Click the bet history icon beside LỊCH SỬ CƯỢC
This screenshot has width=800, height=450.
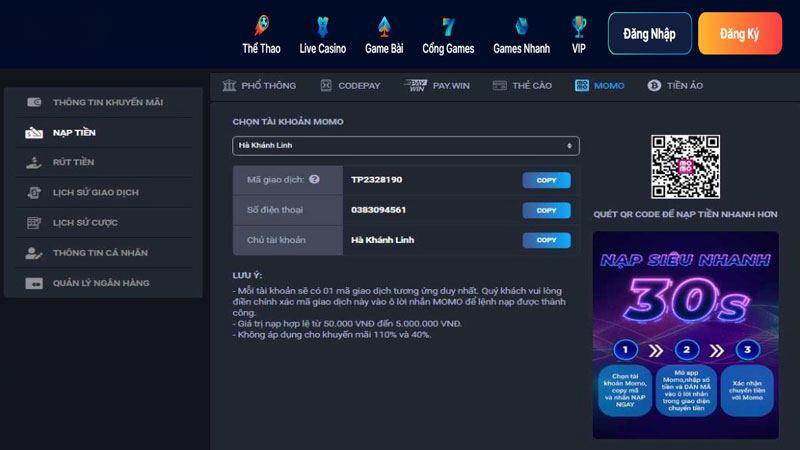click(34, 222)
